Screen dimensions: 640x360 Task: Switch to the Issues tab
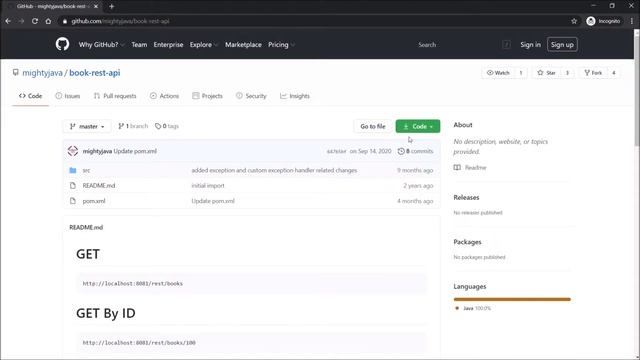[x=68, y=96]
